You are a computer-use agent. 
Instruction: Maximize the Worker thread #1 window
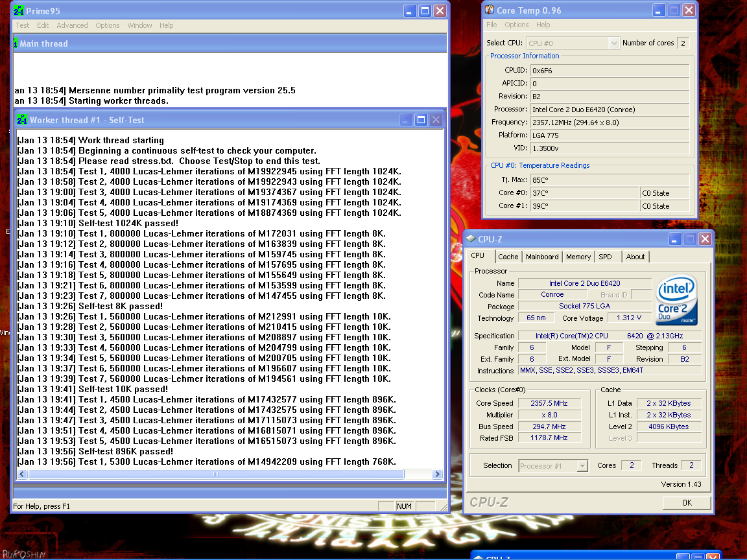[x=421, y=119]
